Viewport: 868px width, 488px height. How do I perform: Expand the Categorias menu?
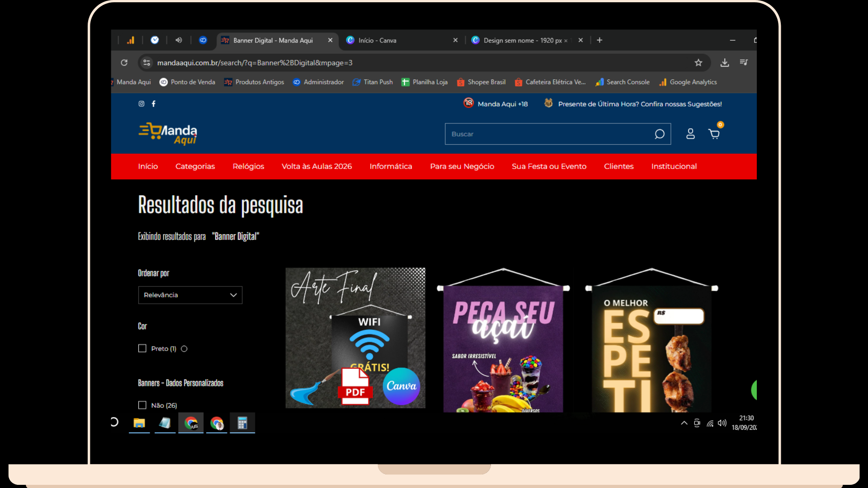[x=195, y=166]
